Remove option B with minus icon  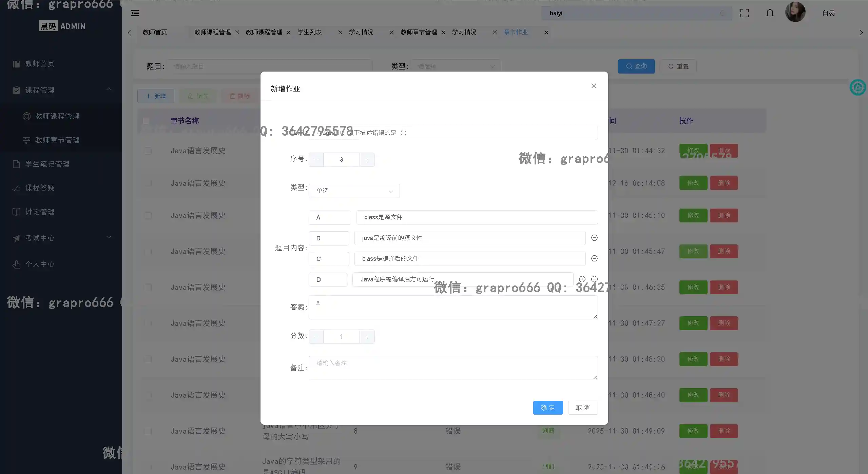(594, 238)
